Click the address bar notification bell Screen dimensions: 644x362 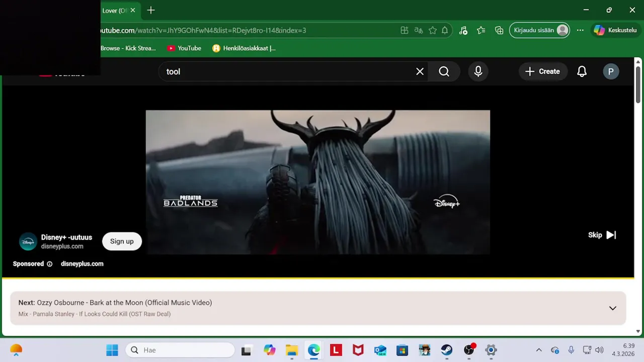tap(445, 30)
